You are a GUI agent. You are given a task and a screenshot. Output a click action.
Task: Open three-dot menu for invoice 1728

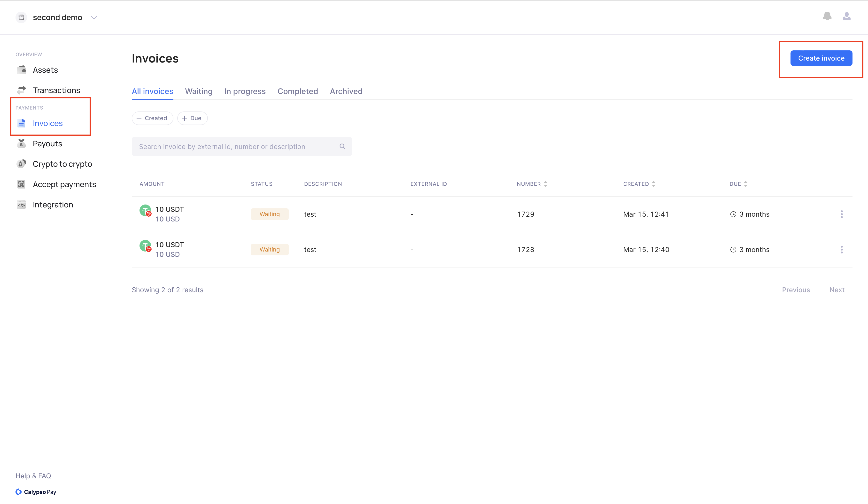point(841,250)
